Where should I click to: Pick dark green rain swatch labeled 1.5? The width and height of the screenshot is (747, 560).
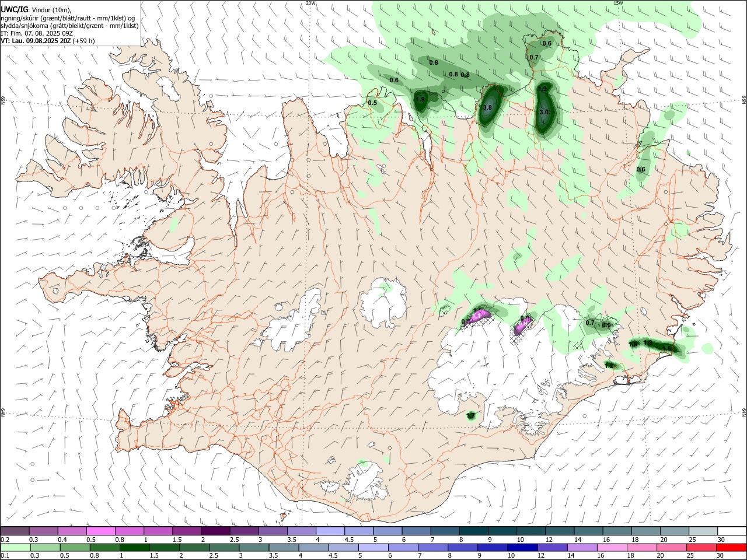[x=164, y=548]
